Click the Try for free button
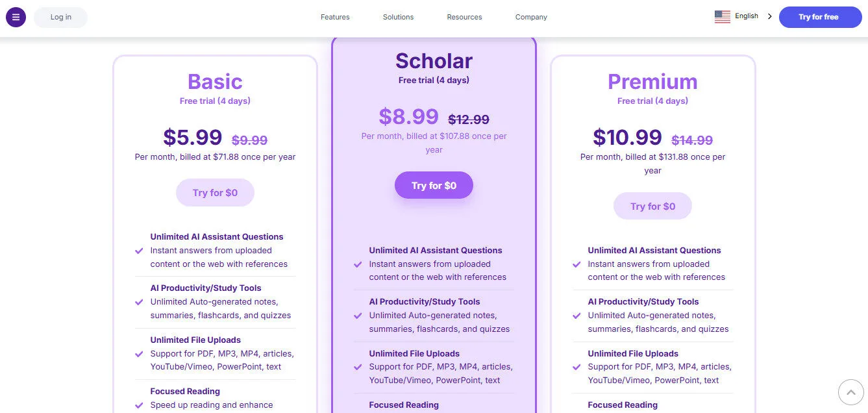Viewport: 868px width, 413px height. pos(820,17)
